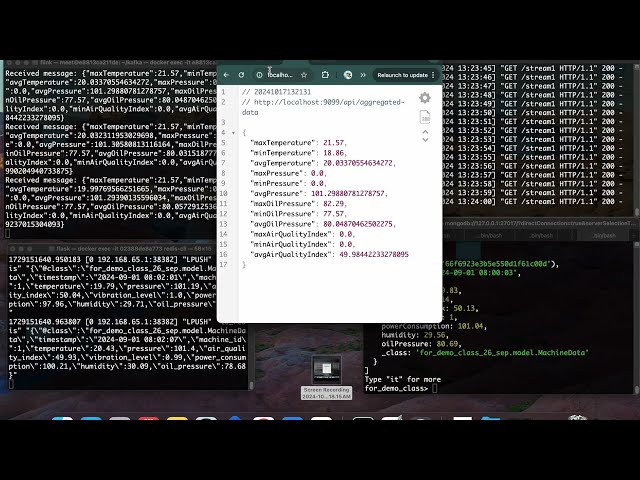Select the "avgTemperature" value 20.03370554634272
The height and width of the screenshot is (480, 640).
click(x=358, y=163)
